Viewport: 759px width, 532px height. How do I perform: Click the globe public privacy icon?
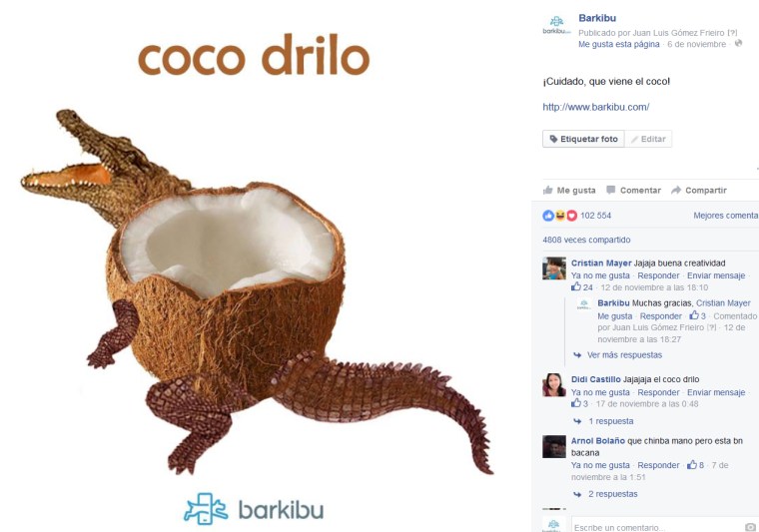click(738, 44)
